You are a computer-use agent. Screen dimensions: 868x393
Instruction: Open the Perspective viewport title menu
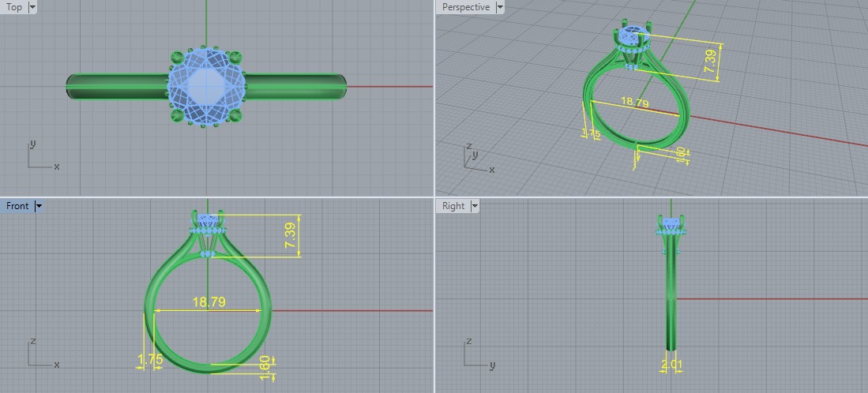coord(465,7)
